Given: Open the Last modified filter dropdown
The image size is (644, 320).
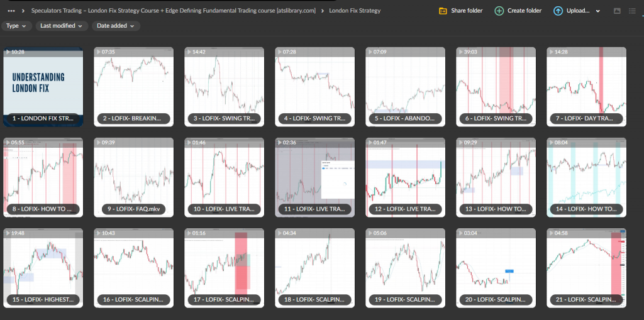Looking at the screenshot, I should point(62,26).
